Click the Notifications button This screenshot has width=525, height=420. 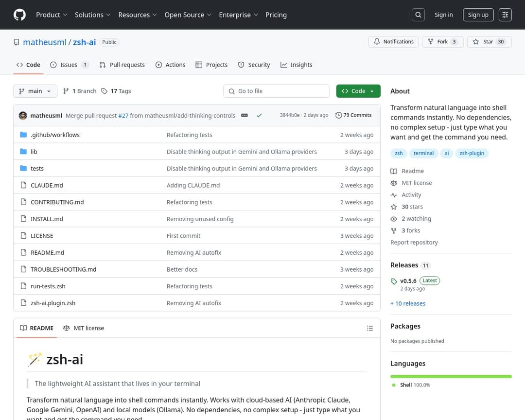(393, 42)
